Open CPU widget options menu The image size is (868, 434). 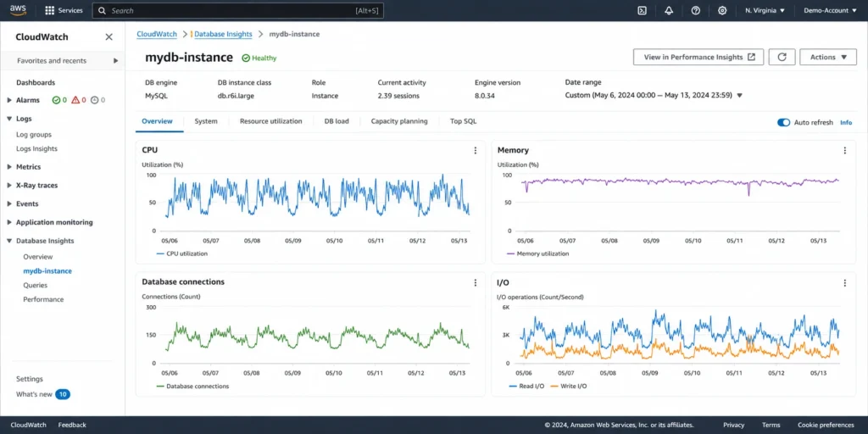(x=475, y=151)
